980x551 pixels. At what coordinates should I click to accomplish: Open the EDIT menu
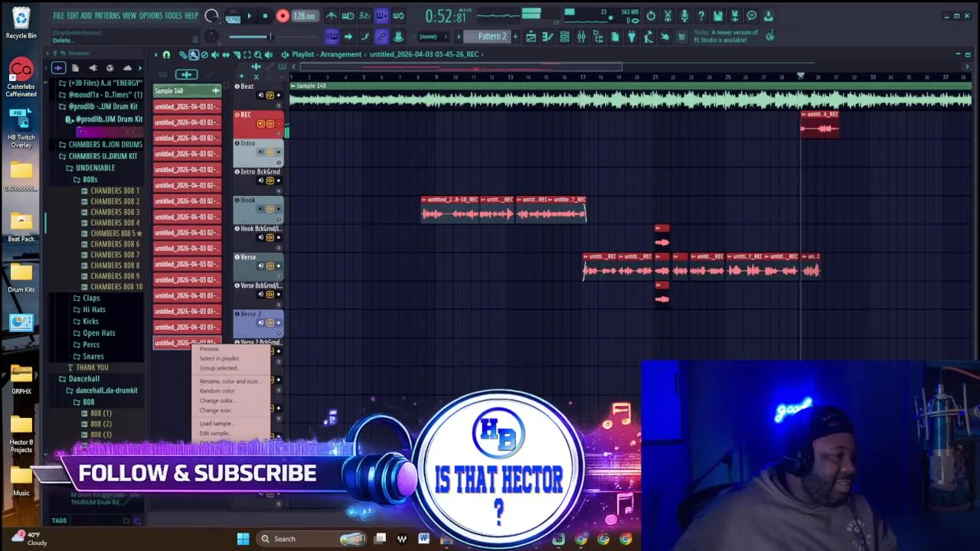coord(73,16)
